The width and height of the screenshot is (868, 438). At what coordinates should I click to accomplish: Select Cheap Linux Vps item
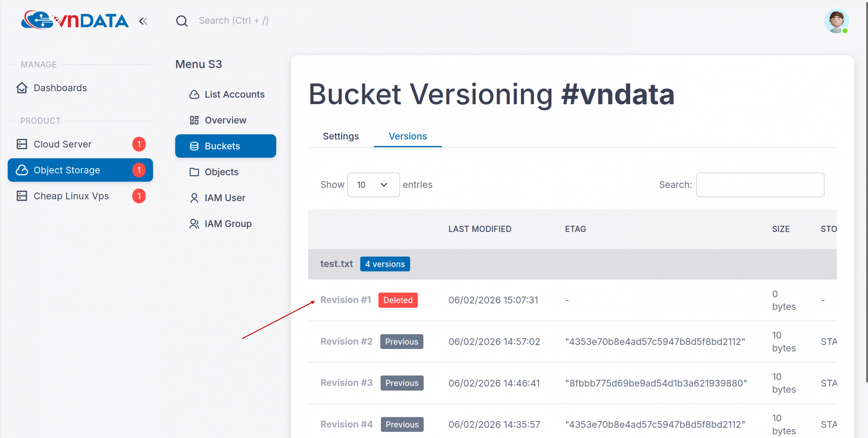(71, 196)
